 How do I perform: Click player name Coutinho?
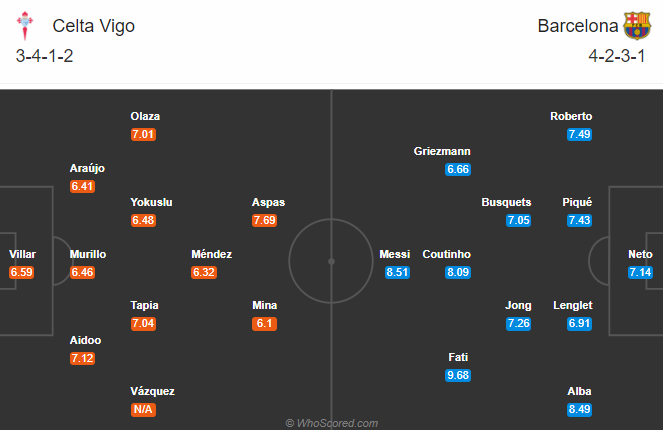[x=446, y=254]
